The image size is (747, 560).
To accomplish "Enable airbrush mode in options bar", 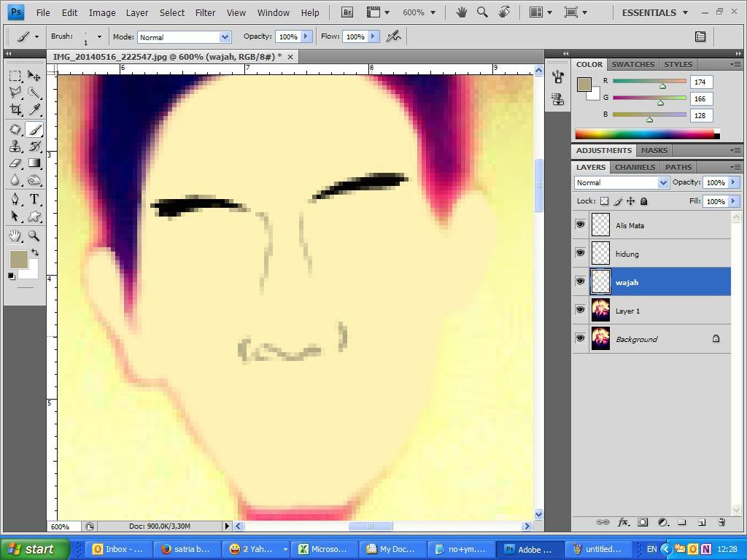I will [393, 36].
